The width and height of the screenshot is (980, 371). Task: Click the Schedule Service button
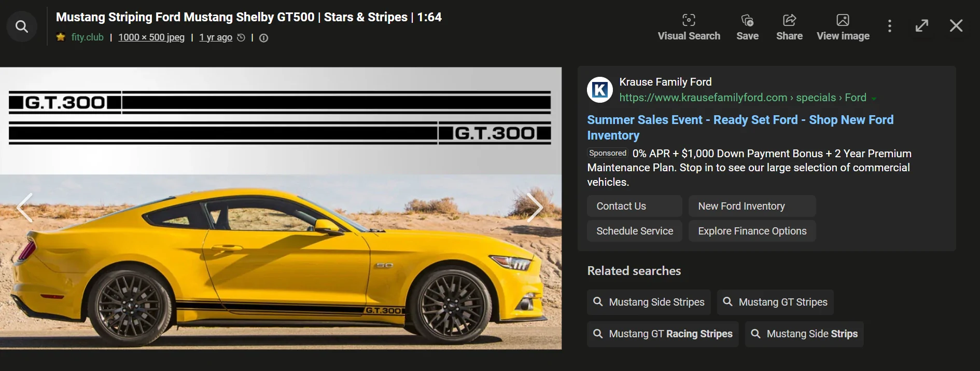(x=635, y=231)
